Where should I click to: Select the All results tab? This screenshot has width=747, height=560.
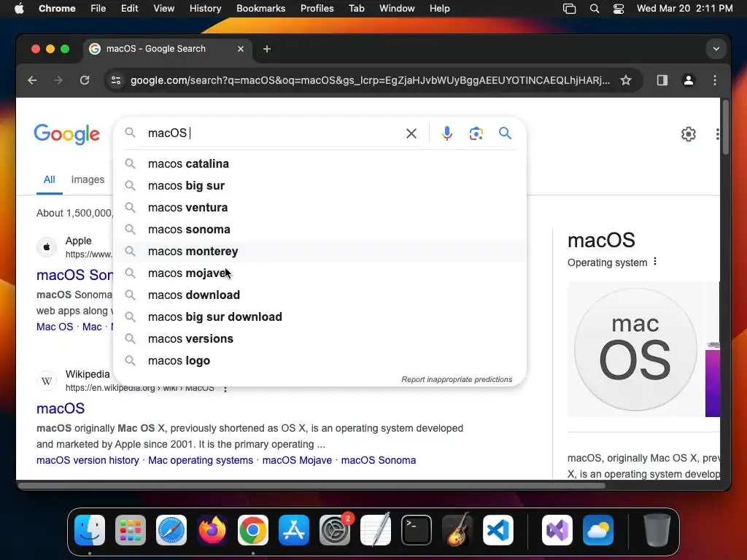[x=49, y=179]
